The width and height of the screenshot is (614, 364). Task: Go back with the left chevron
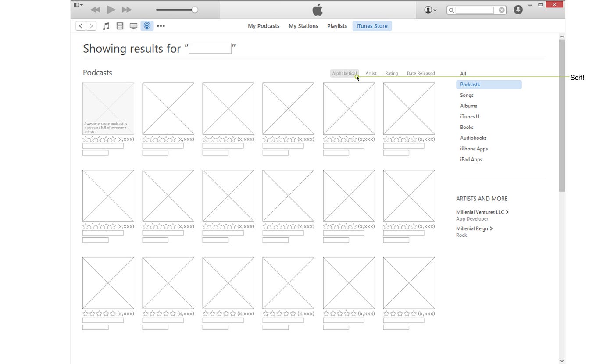81,26
